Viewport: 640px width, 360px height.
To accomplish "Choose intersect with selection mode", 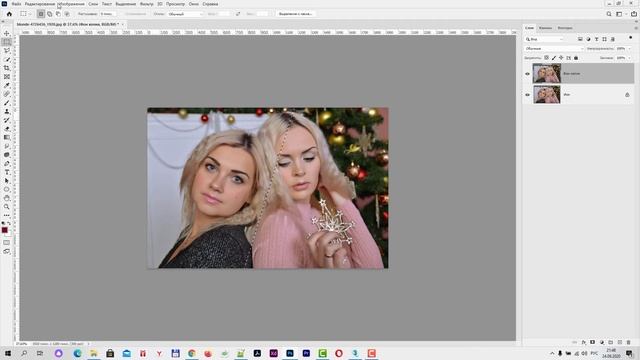I will coord(67,14).
